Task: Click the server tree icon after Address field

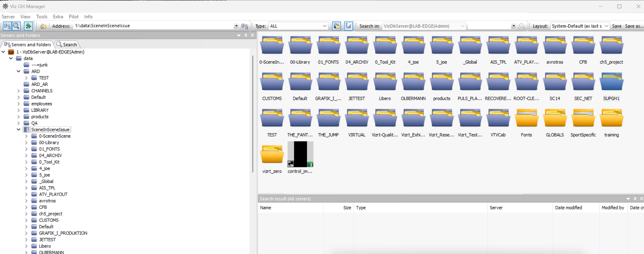Action: tap(245, 26)
